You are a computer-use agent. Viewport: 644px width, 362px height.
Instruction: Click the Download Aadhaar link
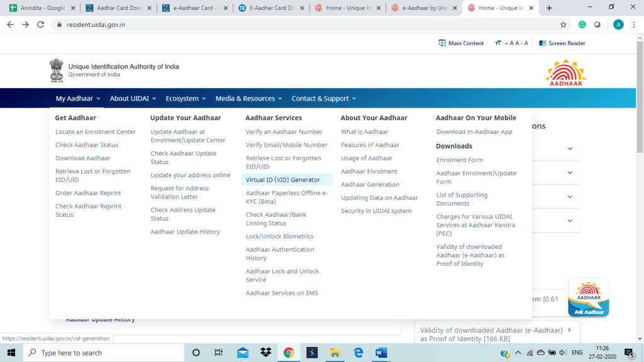(x=82, y=158)
